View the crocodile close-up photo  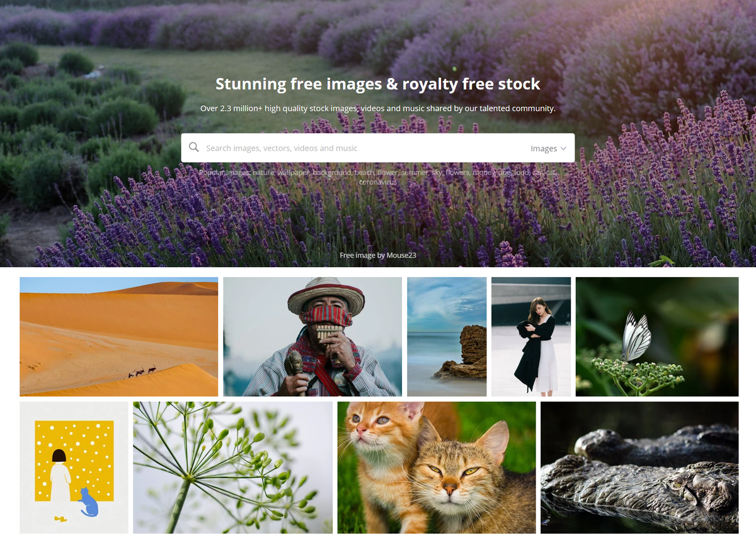tap(639, 467)
